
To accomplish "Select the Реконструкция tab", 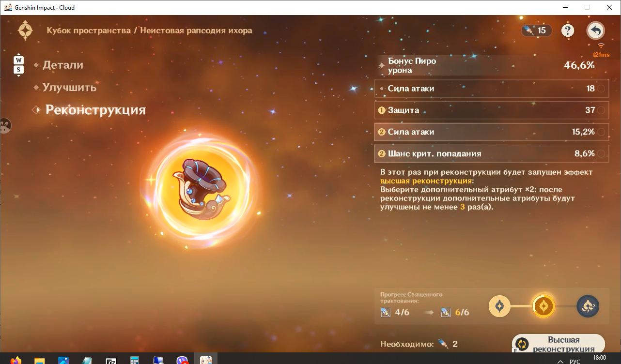I will (x=95, y=110).
